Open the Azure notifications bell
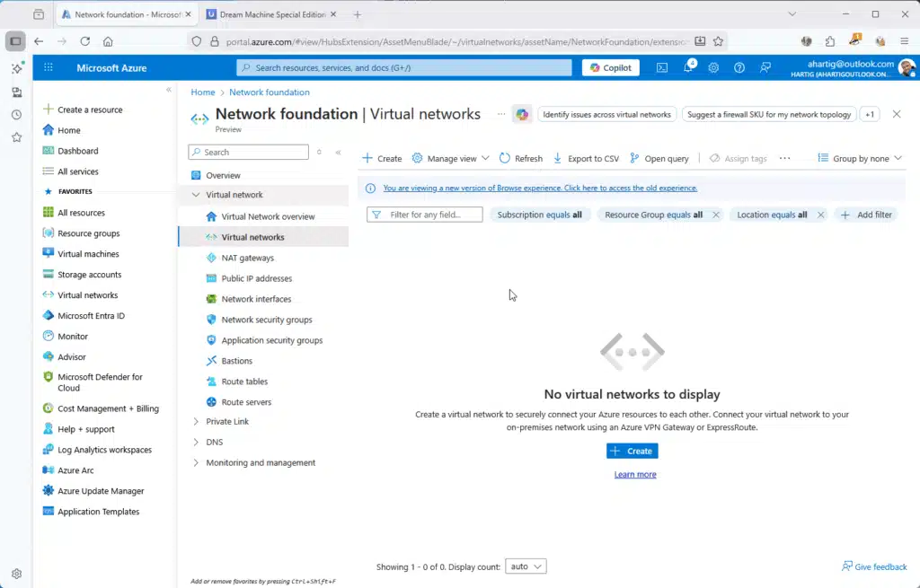The height and width of the screenshot is (588, 920). pyautogui.click(x=688, y=66)
